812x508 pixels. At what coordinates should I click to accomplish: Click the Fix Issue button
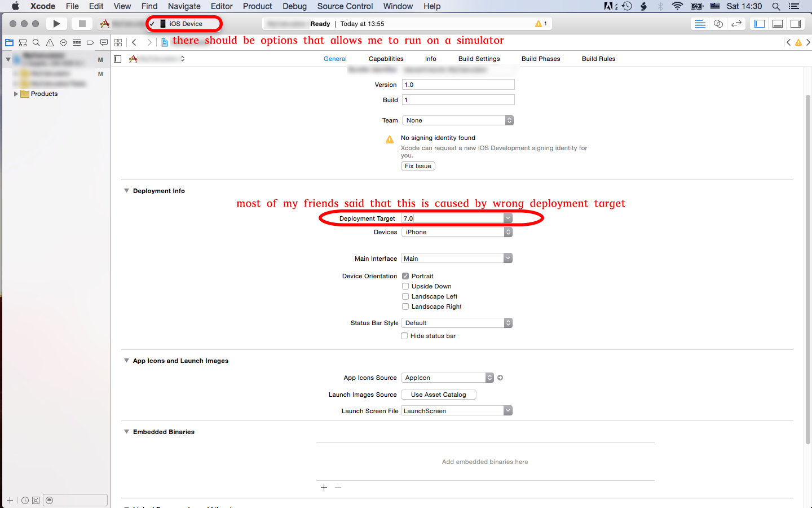tap(418, 166)
